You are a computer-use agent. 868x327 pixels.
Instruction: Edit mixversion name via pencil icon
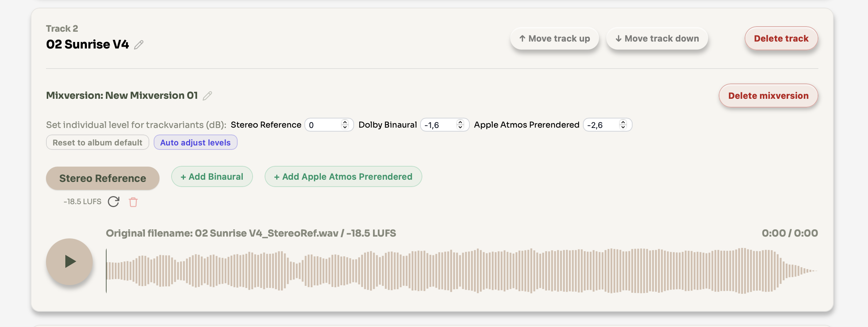click(x=207, y=96)
